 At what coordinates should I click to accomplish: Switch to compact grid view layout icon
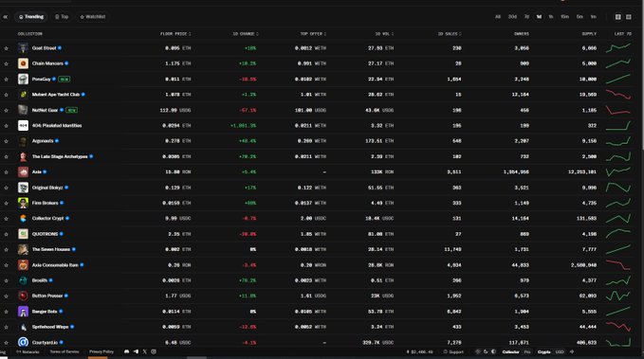pyautogui.click(x=629, y=17)
